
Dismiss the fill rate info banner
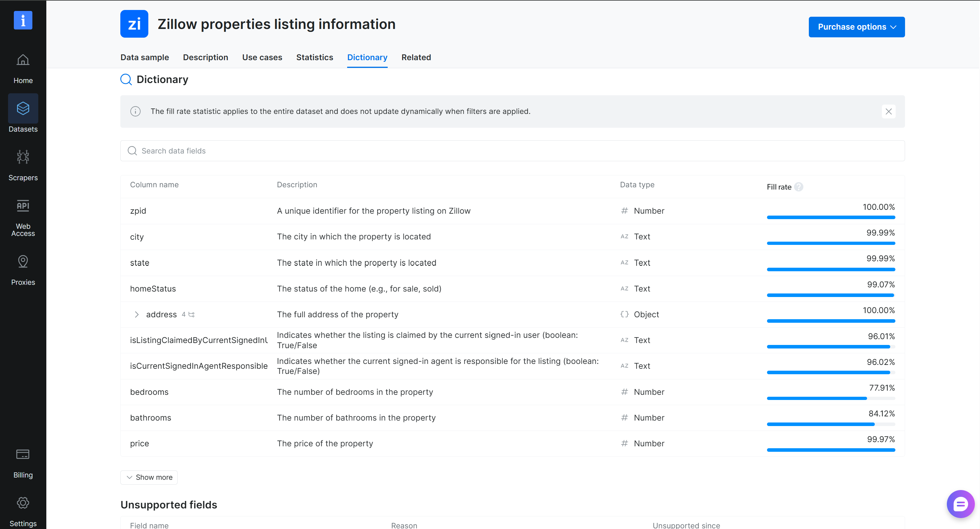coord(888,112)
